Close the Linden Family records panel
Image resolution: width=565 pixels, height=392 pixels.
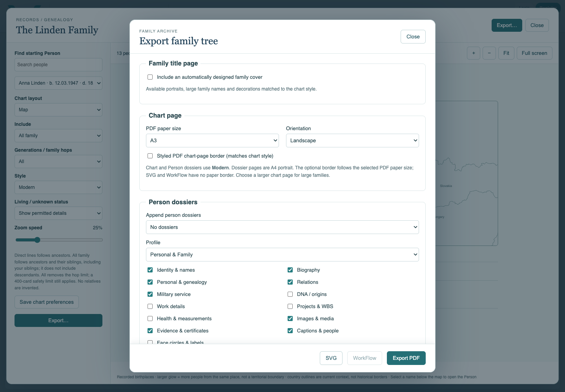[x=537, y=25]
